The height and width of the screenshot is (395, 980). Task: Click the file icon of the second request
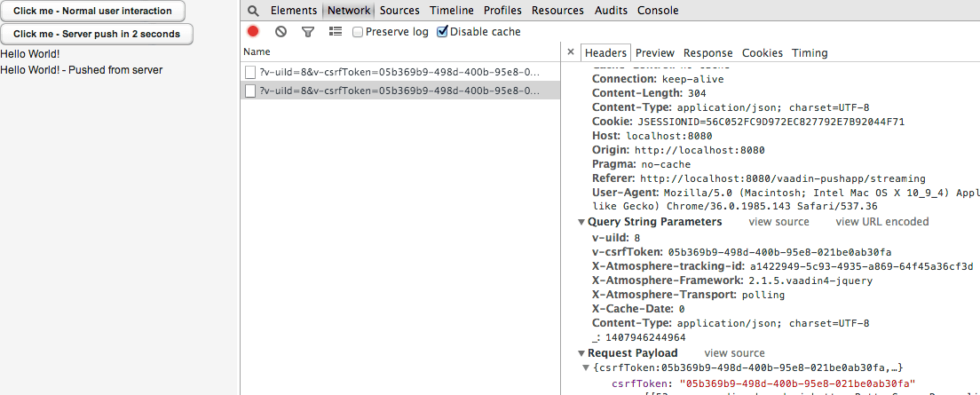[x=250, y=91]
